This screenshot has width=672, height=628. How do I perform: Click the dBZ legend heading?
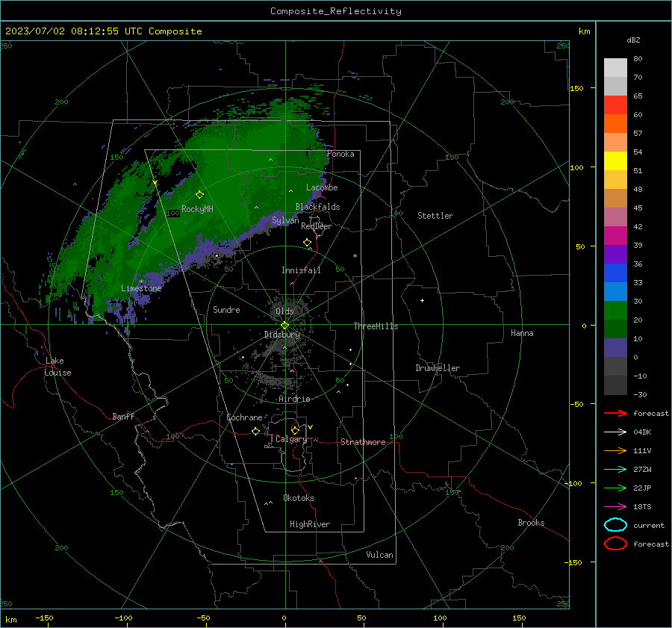(x=633, y=40)
